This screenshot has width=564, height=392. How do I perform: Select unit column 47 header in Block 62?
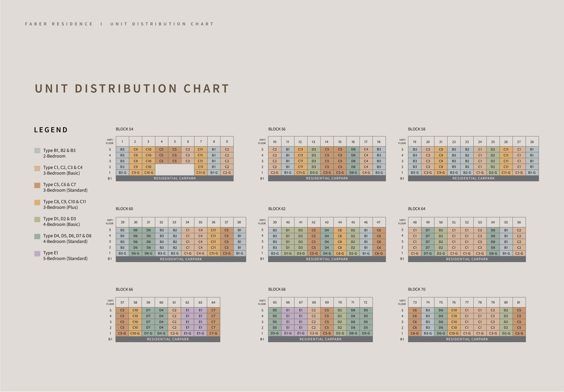coord(379,222)
